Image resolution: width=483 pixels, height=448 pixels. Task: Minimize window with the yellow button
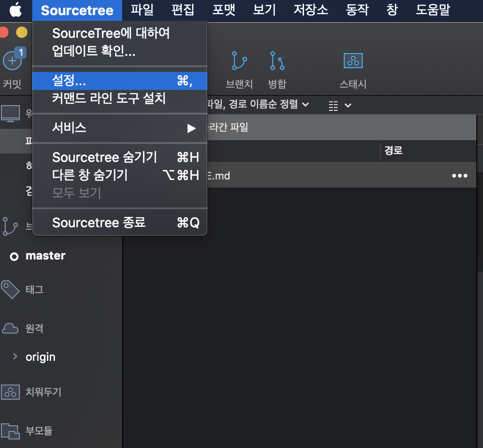[22, 32]
